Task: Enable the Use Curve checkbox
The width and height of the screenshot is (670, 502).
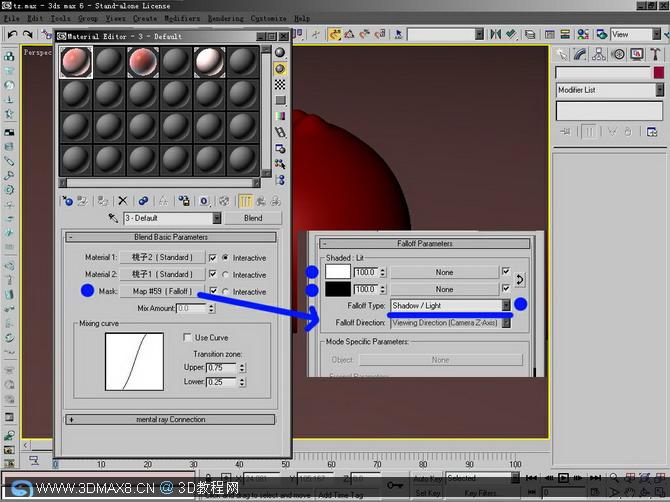Action: coord(187,338)
